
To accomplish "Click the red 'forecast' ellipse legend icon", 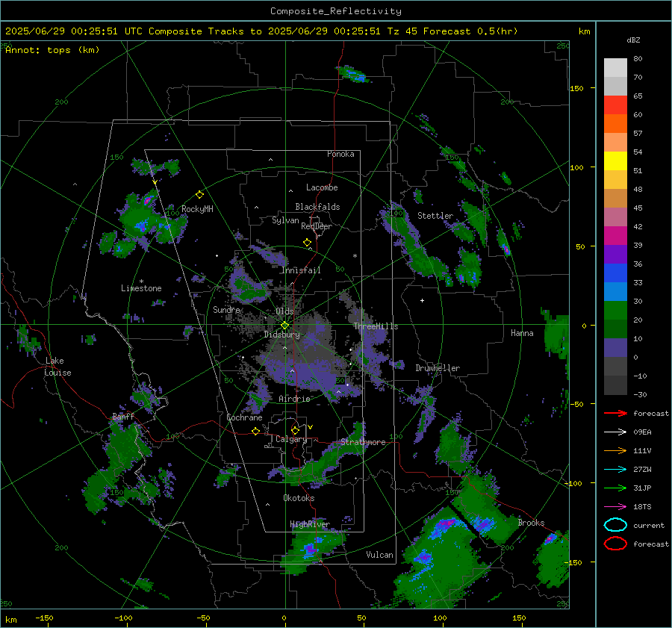I will 615,544.
